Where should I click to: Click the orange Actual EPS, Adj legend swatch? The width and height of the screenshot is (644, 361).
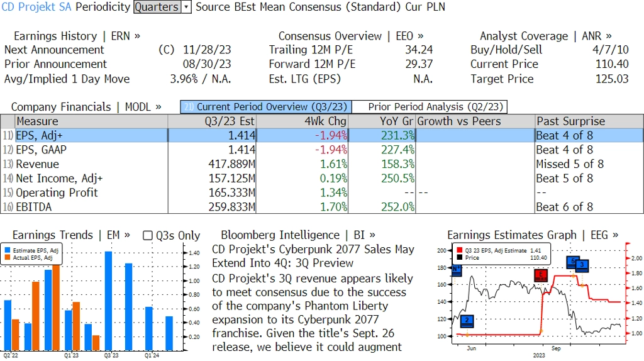[8, 258]
